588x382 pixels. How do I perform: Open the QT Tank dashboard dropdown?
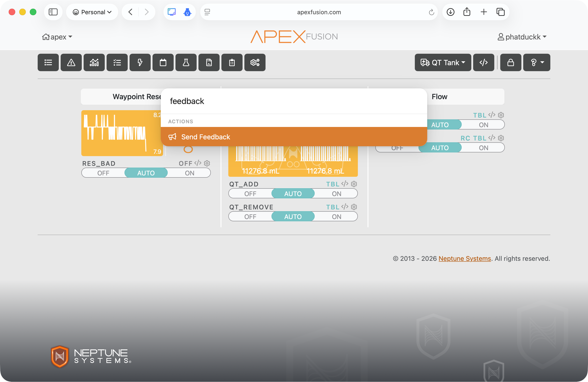pyautogui.click(x=443, y=62)
